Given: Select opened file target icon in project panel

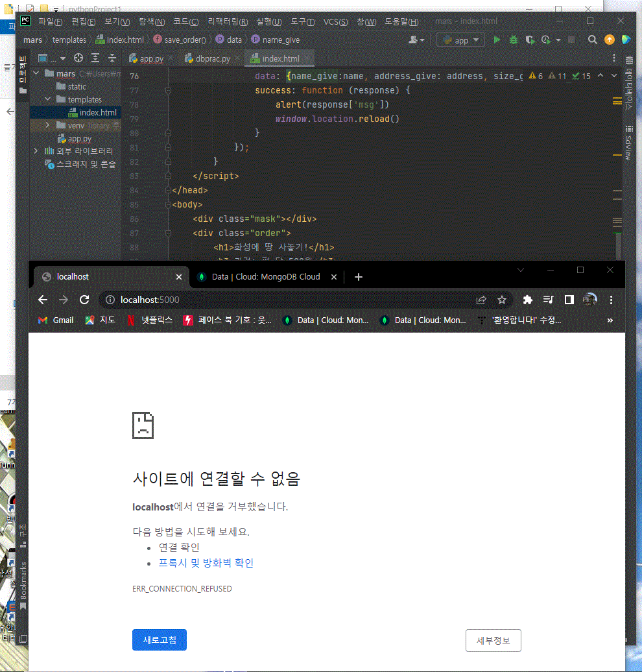Looking at the screenshot, I should 78,58.
